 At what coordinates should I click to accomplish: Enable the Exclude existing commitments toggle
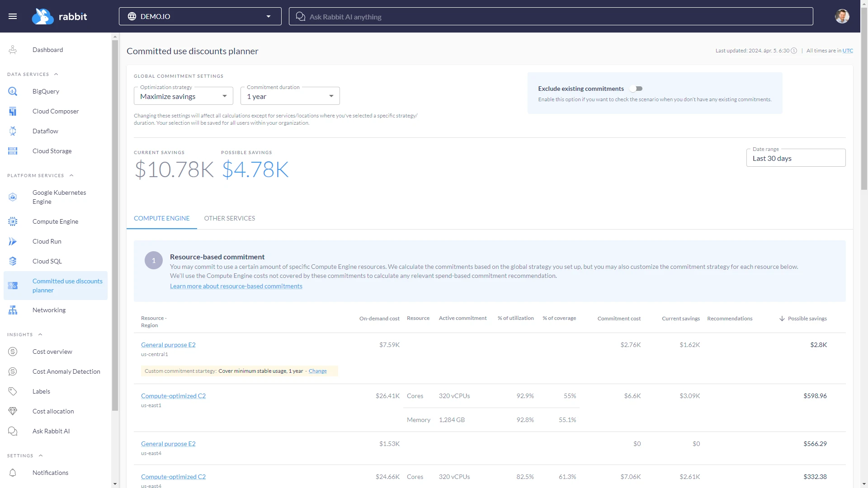click(x=637, y=89)
